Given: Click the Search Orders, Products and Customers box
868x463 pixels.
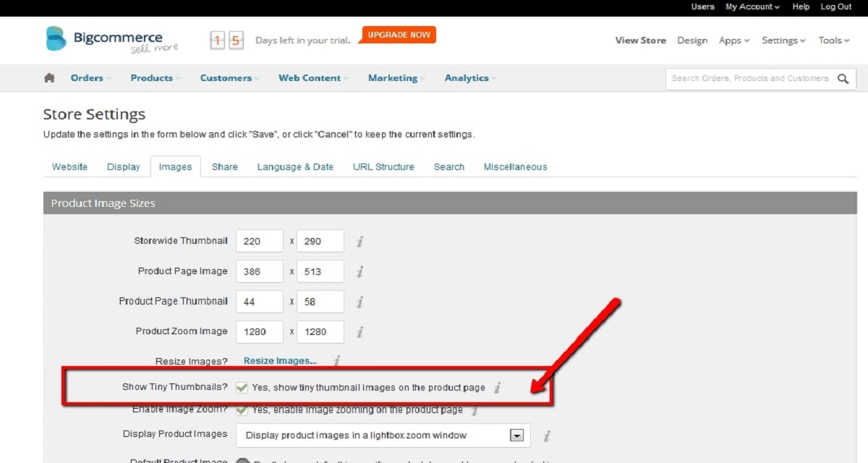Looking at the screenshot, I should 749,79.
